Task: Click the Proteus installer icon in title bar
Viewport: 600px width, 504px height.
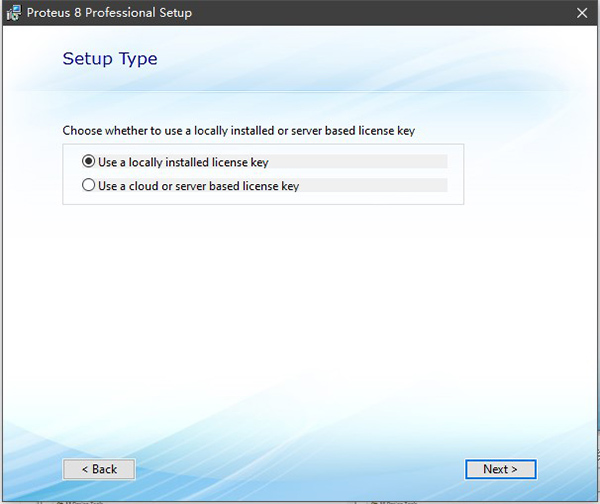Action: click(x=14, y=13)
